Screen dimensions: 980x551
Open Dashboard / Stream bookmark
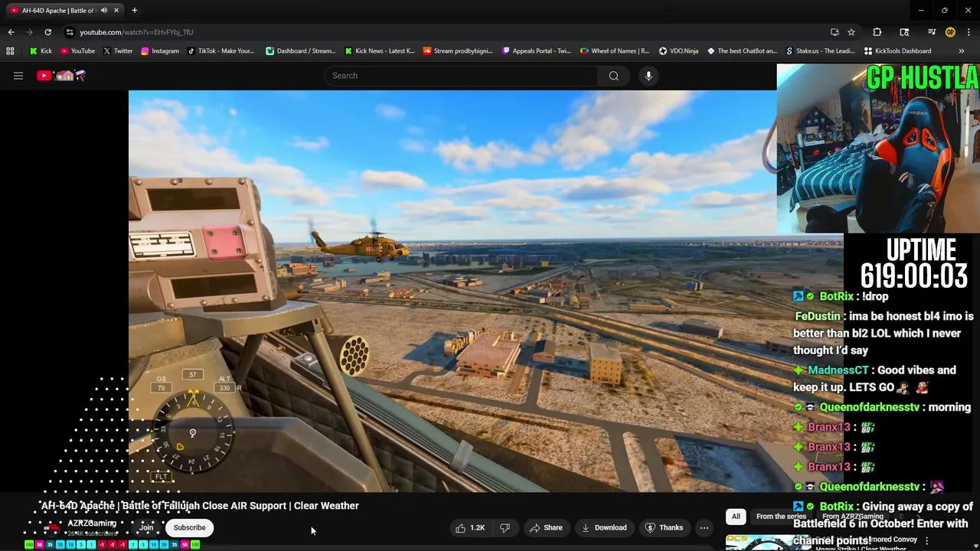click(300, 51)
